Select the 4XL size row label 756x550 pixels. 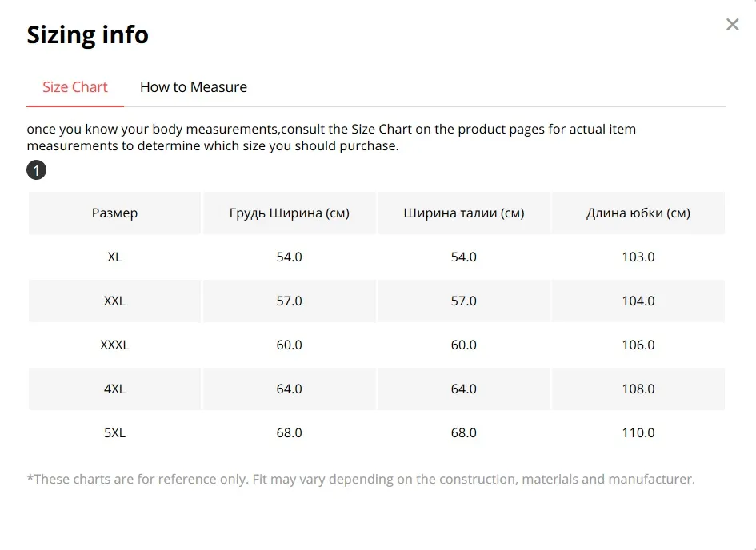coord(114,389)
